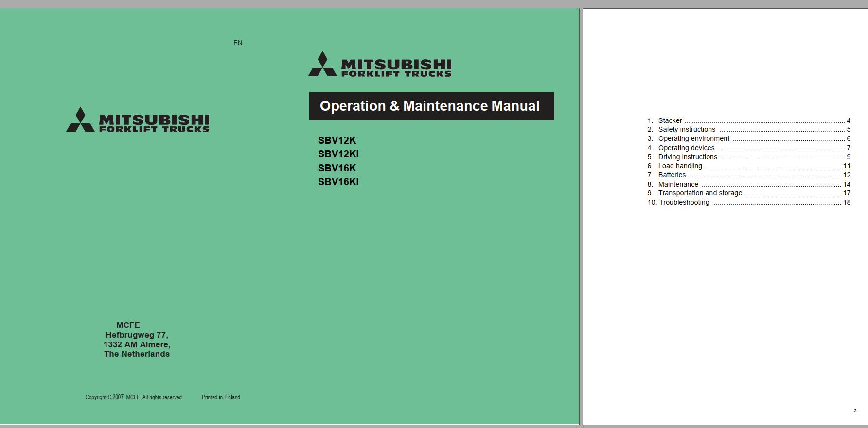Click the Mitsubishi logo above the manual title

(x=380, y=64)
